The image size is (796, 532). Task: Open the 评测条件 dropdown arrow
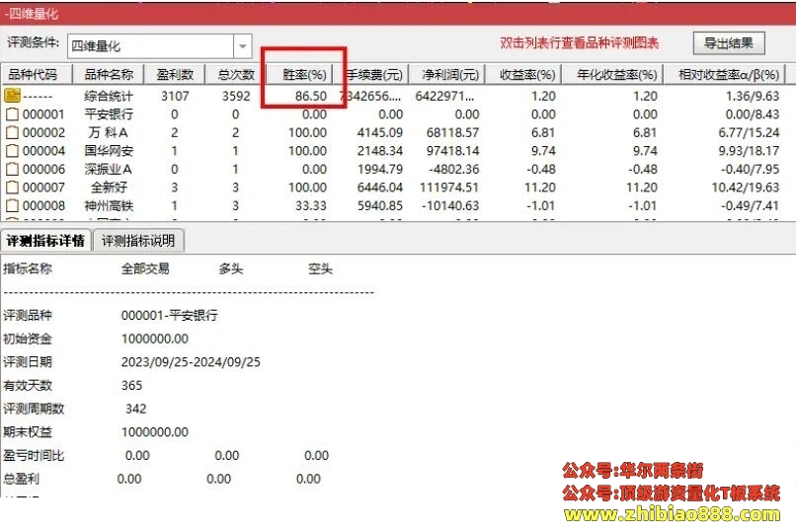click(243, 46)
